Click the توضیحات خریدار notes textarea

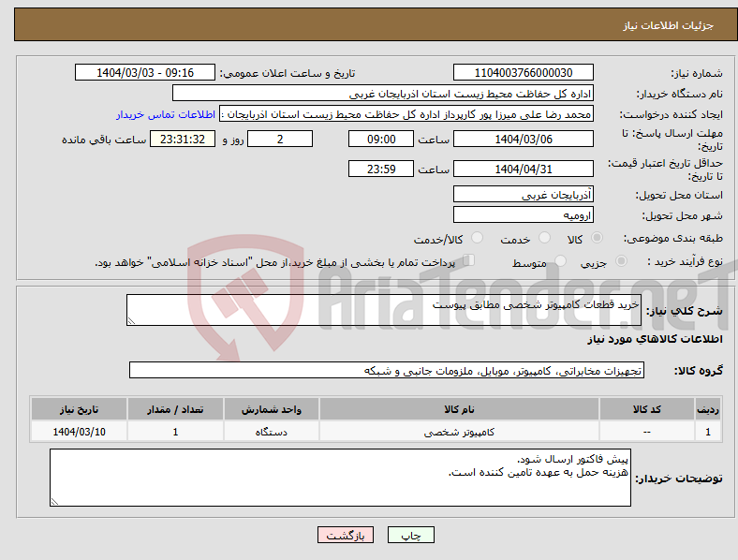pos(340,478)
